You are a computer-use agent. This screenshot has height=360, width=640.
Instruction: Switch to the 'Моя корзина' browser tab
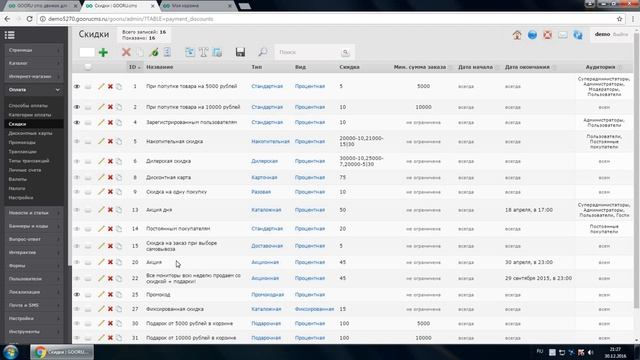point(196,6)
